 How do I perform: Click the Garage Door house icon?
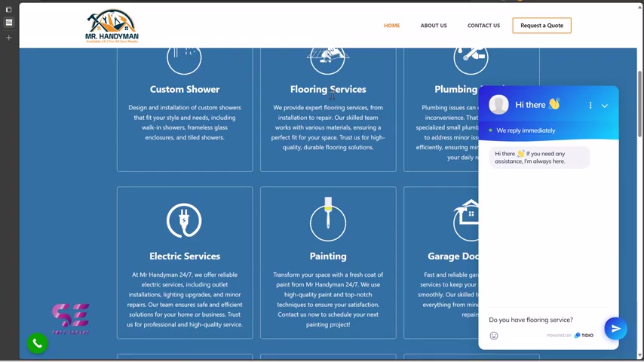coord(466,219)
